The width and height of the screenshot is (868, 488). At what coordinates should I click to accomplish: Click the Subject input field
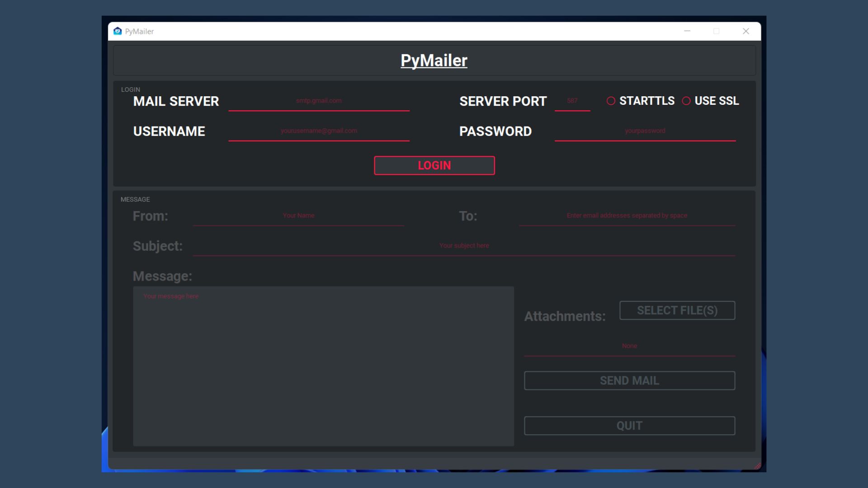coord(464,246)
